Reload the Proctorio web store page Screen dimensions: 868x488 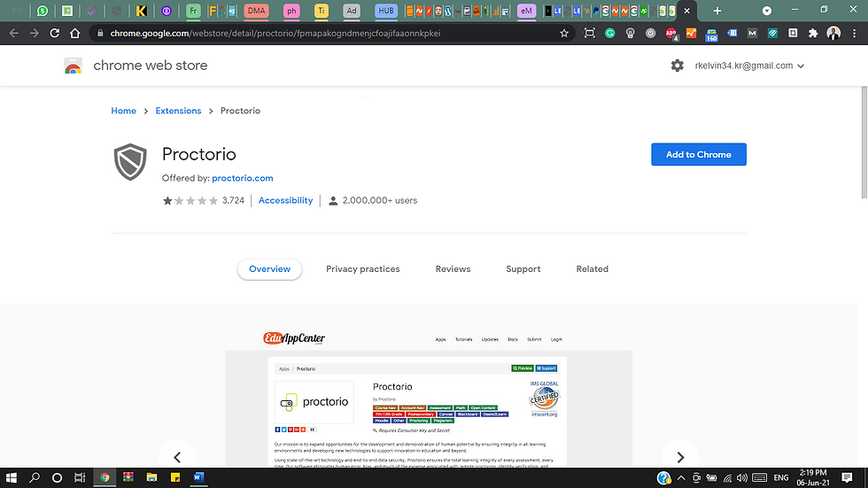click(54, 33)
